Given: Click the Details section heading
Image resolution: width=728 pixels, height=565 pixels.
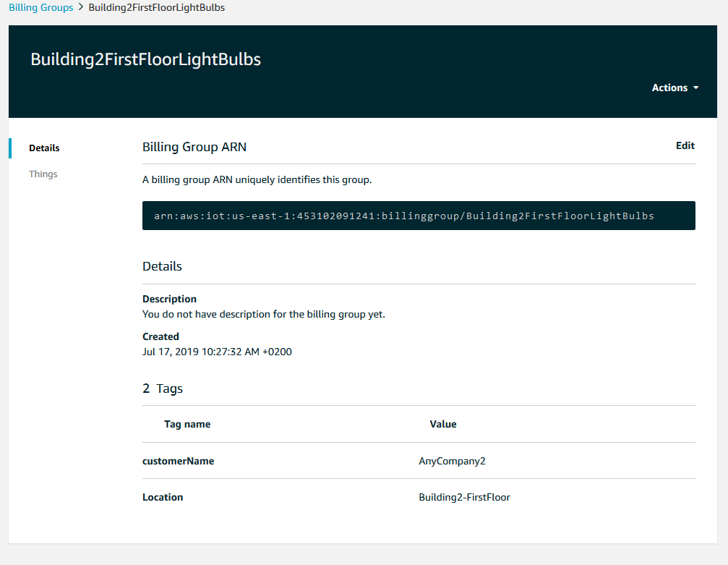Looking at the screenshot, I should [162, 265].
